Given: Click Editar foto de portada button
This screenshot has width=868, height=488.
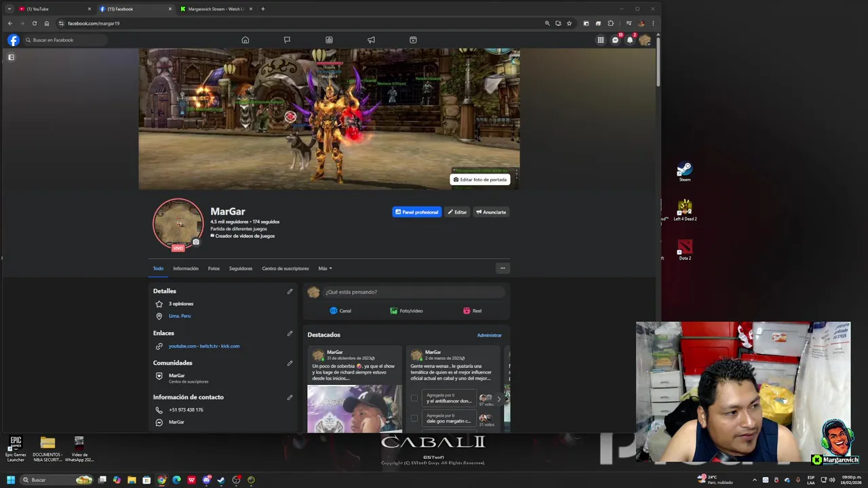Looking at the screenshot, I should click(x=480, y=180).
